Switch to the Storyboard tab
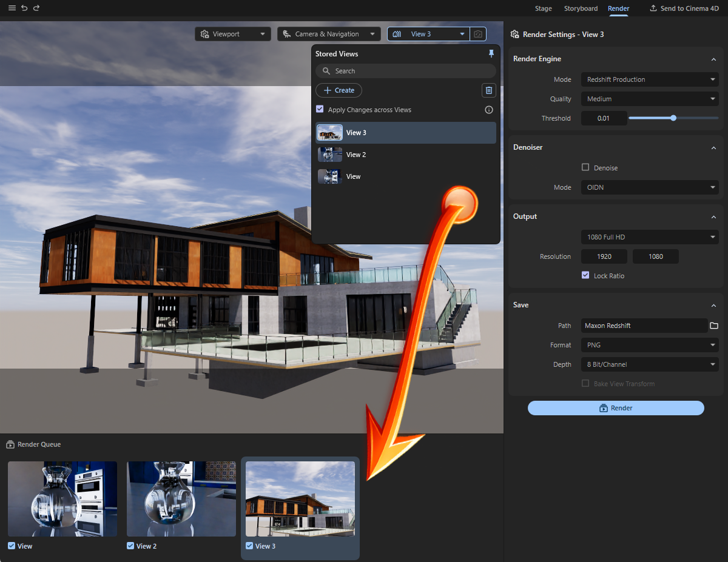728x562 pixels. point(581,8)
